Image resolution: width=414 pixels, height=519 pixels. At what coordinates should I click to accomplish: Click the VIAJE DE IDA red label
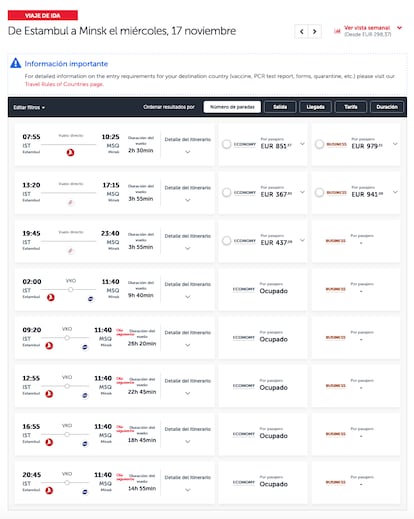click(x=43, y=15)
